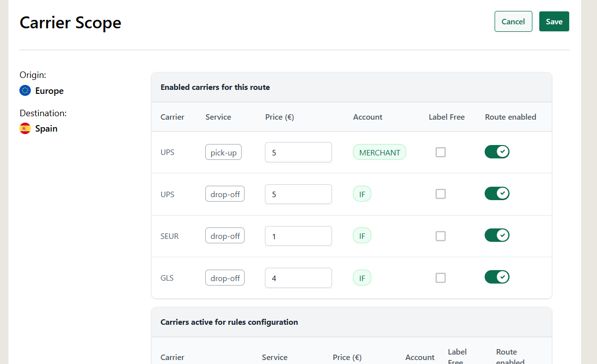Click the 'Account' column header in enabled carriers
Viewport: 597px width, 364px height.
coord(368,117)
